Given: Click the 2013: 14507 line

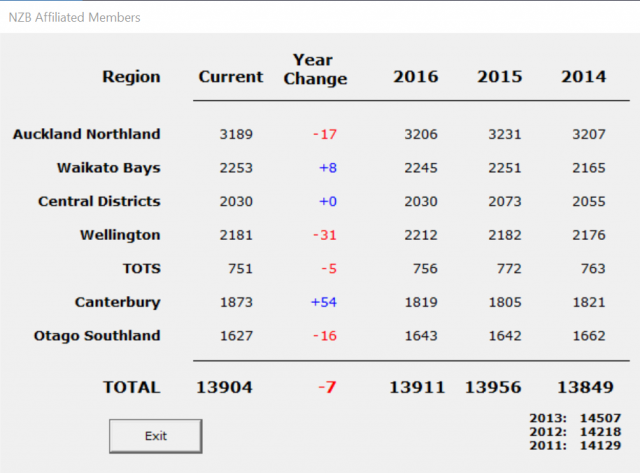Looking at the screenshot, I should pos(575,418).
